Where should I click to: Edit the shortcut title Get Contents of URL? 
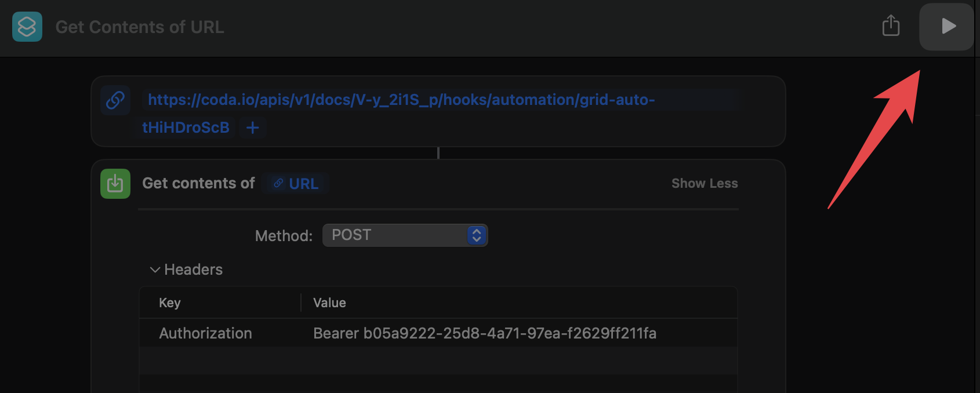[x=140, y=27]
